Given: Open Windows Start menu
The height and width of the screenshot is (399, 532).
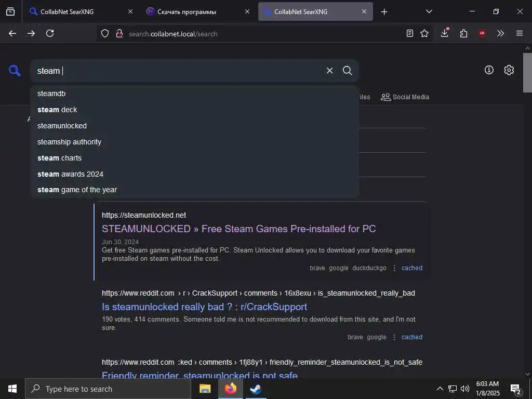Looking at the screenshot, I should click(12, 389).
